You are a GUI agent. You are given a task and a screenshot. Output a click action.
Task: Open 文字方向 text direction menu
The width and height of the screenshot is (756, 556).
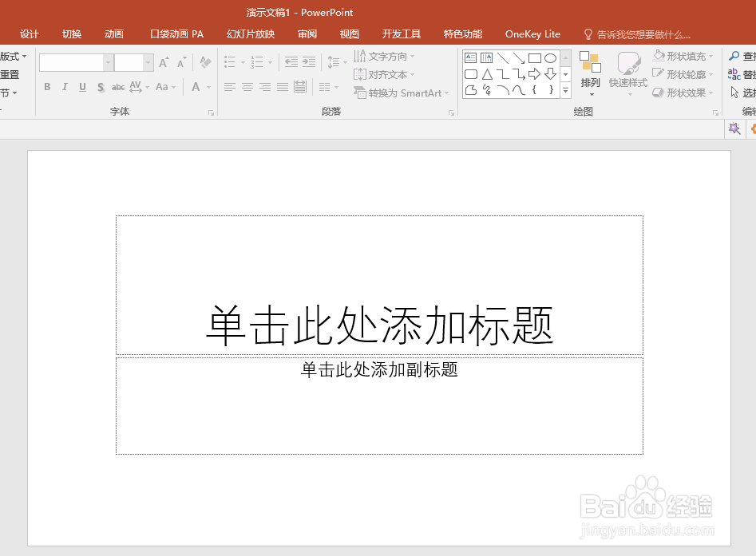[x=384, y=57]
